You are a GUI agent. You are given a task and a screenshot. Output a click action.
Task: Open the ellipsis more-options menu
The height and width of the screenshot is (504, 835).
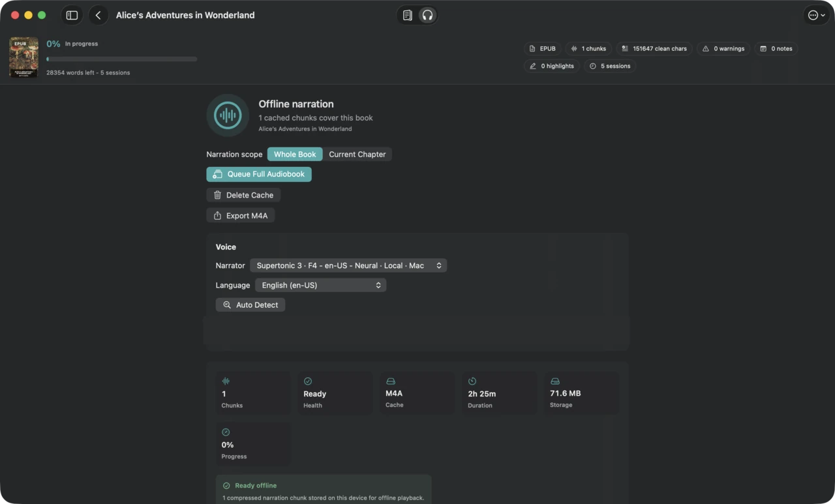click(816, 15)
